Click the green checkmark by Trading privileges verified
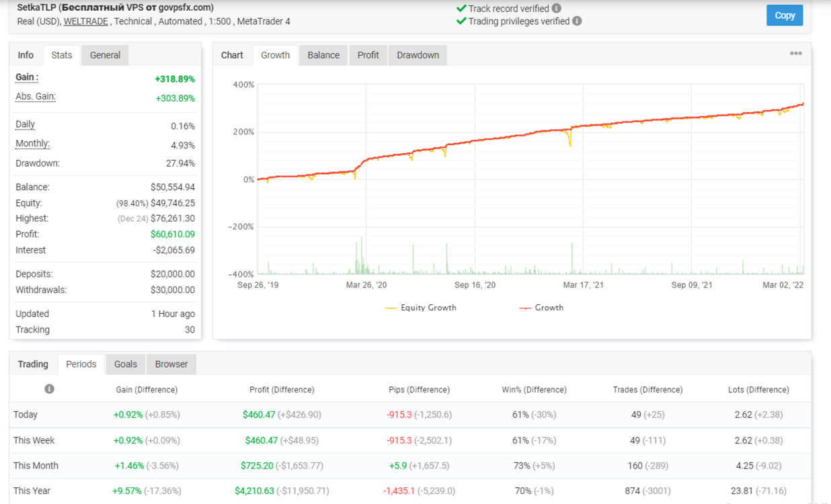 click(461, 21)
